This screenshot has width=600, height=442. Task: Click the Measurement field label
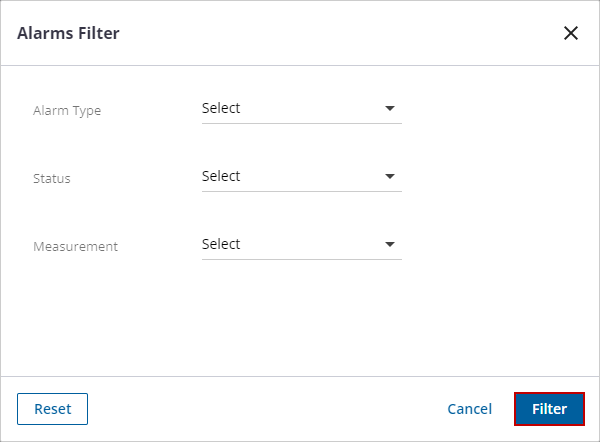tap(75, 246)
